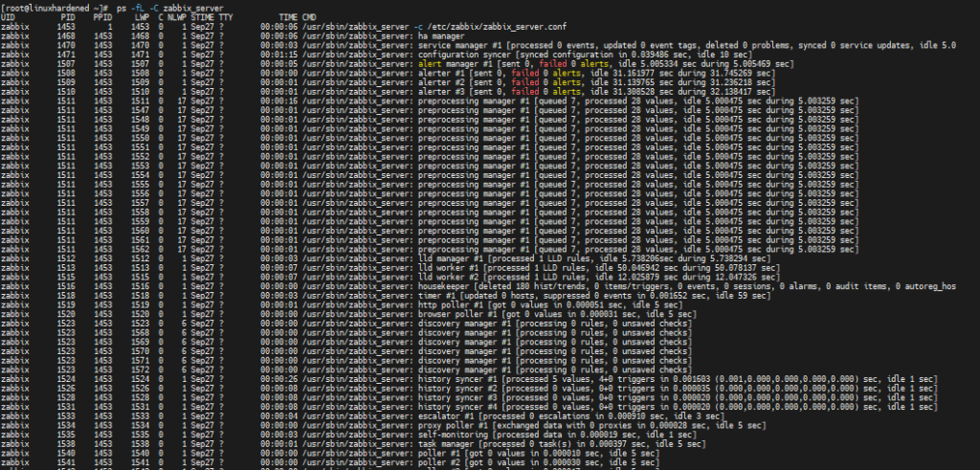
Task: Click the PPID column header
Action: coord(102,17)
